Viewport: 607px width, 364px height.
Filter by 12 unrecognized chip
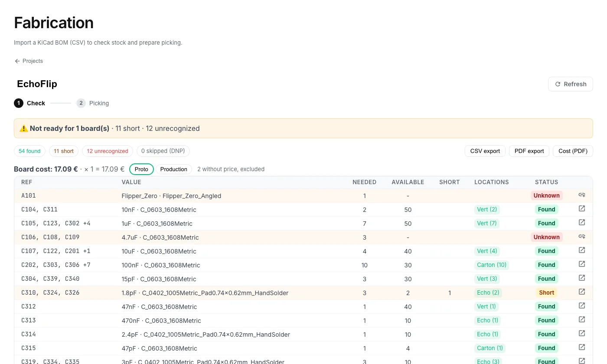click(108, 151)
